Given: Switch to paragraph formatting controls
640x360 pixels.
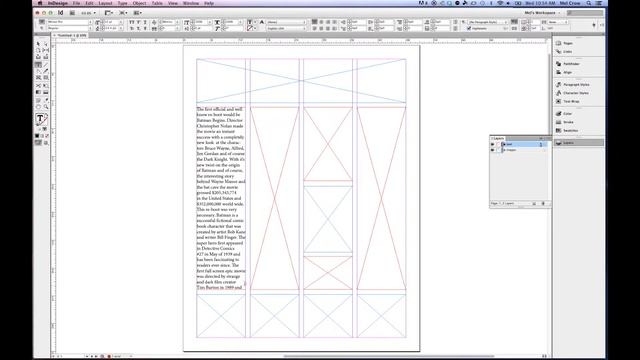Looking at the screenshot, I should tap(42, 28).
